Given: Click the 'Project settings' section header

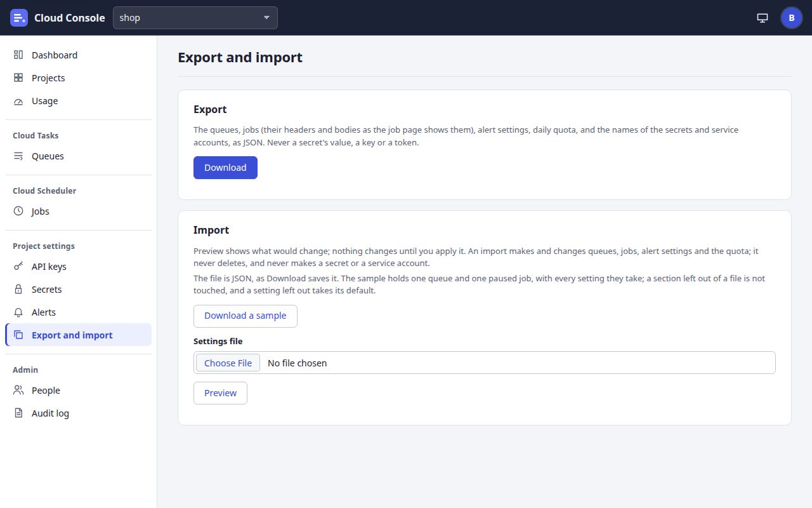Looking at the screenshot, I should tap(44, 246).
